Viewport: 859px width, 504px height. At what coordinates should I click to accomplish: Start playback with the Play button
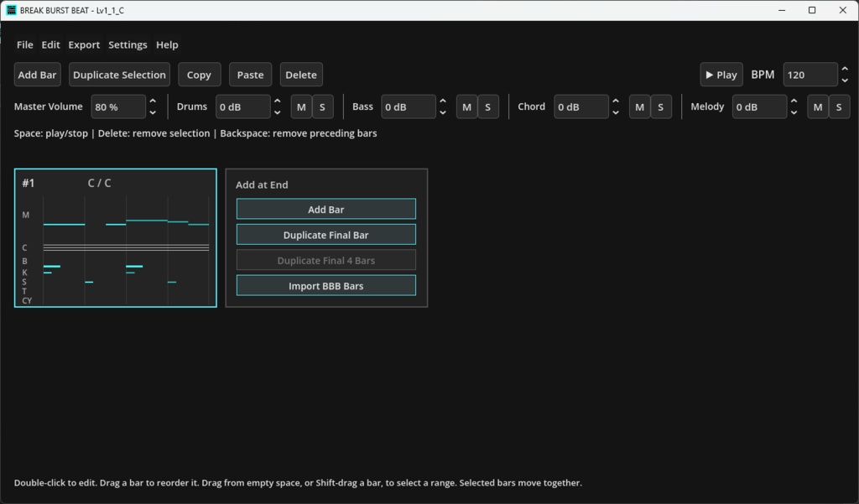(721, 75)
